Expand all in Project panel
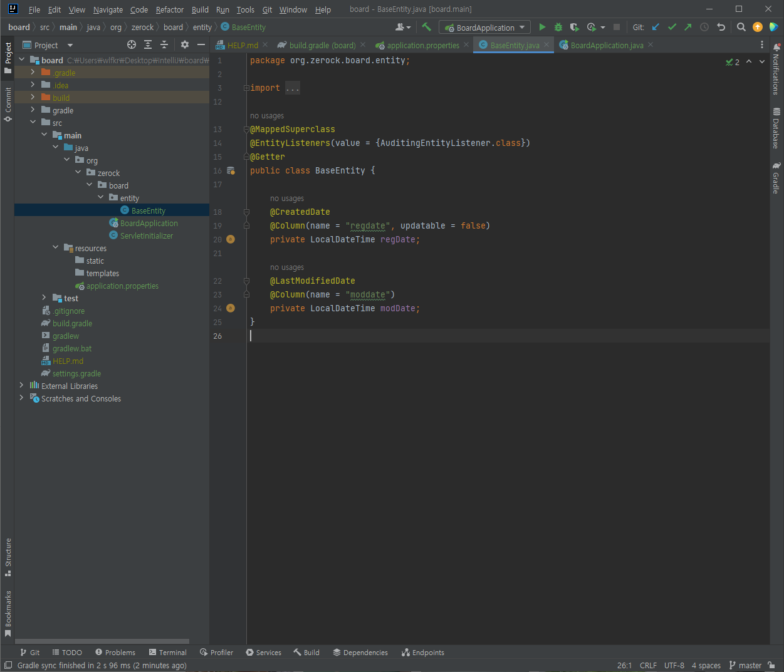The image size is (784, 672). [148, 44]
